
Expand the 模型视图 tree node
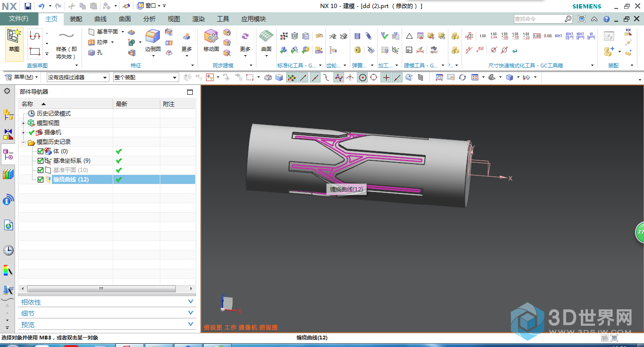coord(24,123)
